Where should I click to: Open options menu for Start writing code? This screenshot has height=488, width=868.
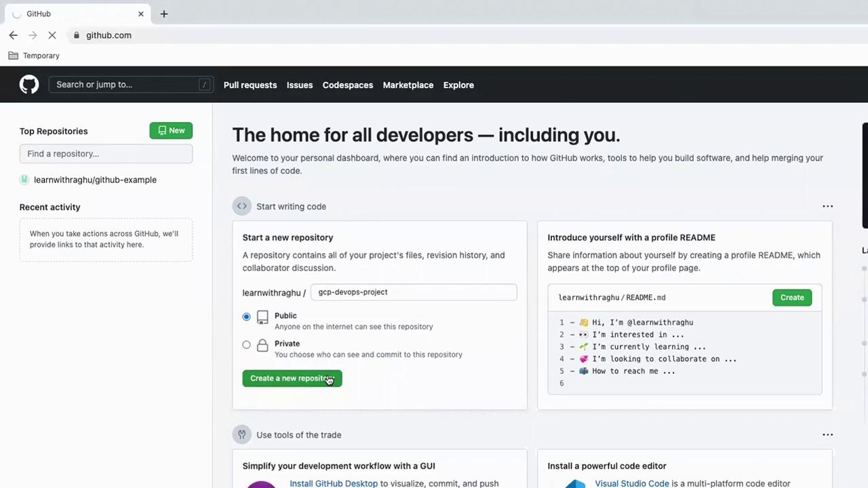pyautogui.click(x=827, y=206)
